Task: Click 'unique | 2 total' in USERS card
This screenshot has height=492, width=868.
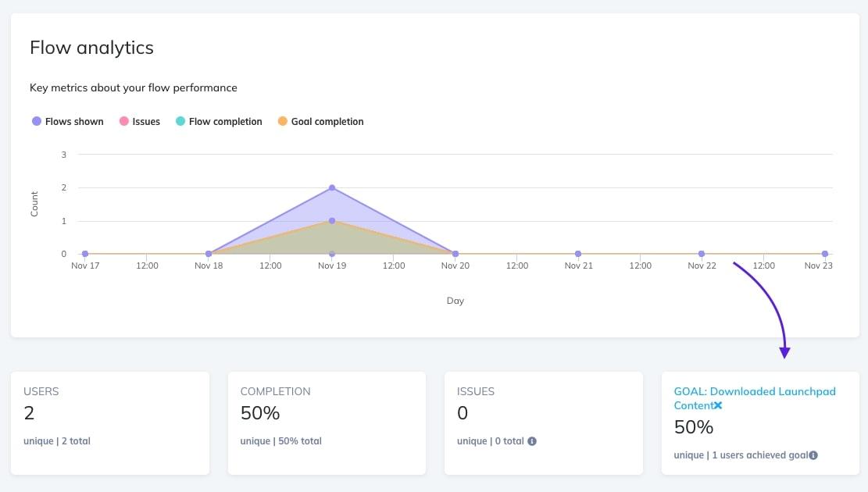Action: pos(57,441)
